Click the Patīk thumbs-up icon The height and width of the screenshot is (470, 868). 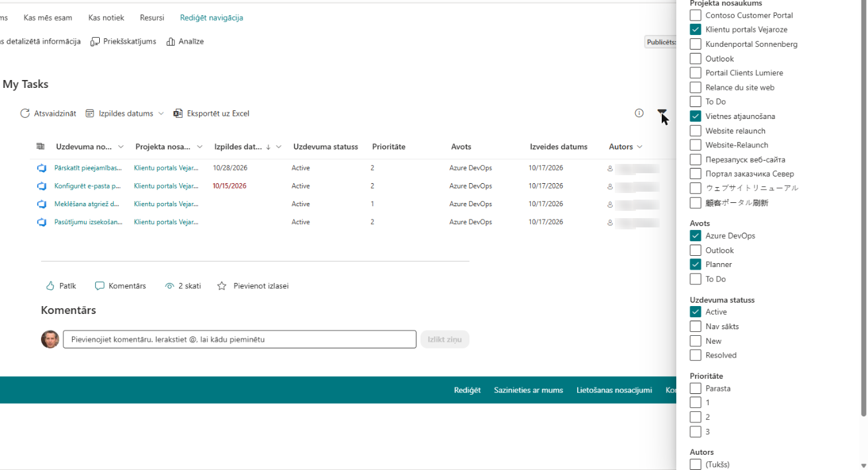point(50,286)
